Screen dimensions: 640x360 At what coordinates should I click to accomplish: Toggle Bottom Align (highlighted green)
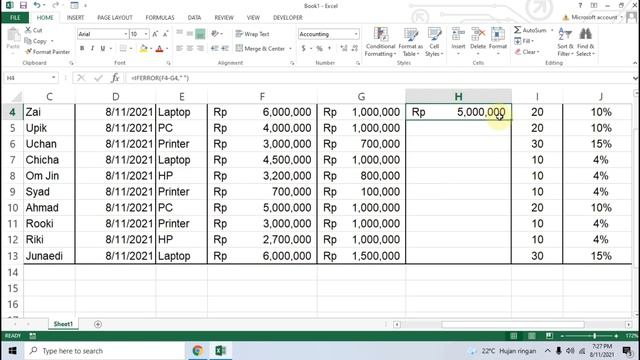(200, 34)
